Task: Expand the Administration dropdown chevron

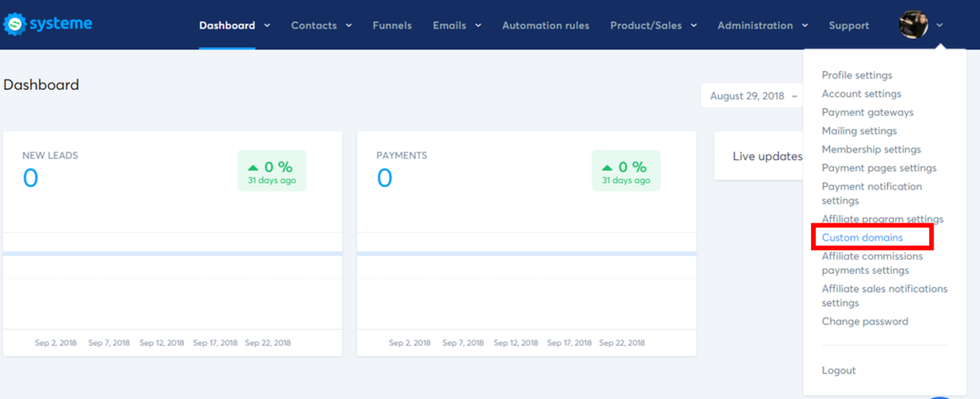Action: click(x=804, y=25)
